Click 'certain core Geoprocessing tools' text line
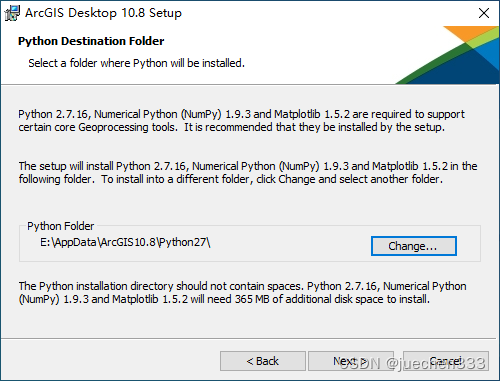500x381 pixels. (98, 127)
